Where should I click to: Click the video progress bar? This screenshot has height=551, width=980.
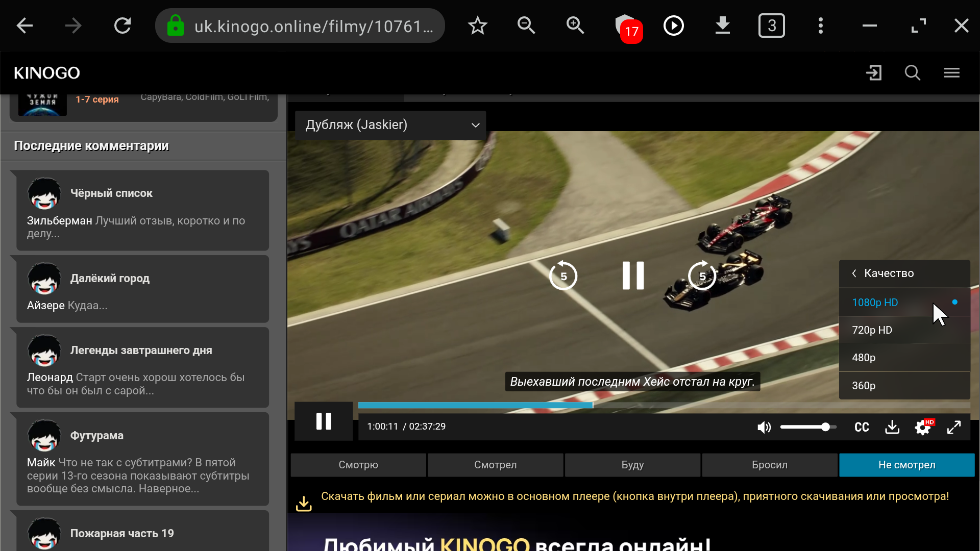click(664, 405)
